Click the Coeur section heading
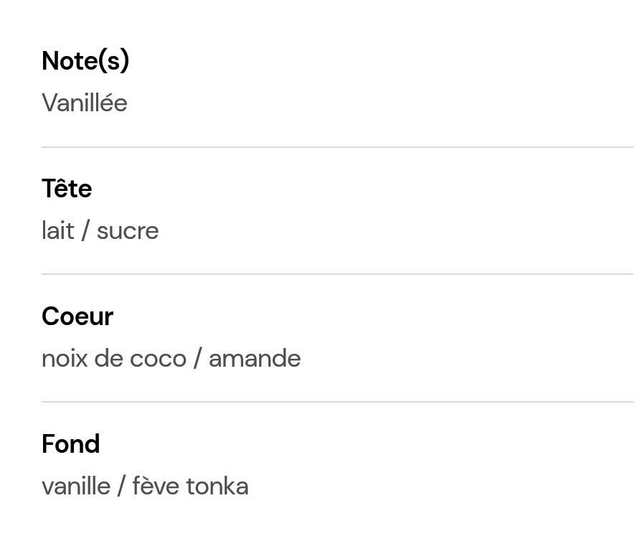The image size is (640, 554). (x=78, y=316)
